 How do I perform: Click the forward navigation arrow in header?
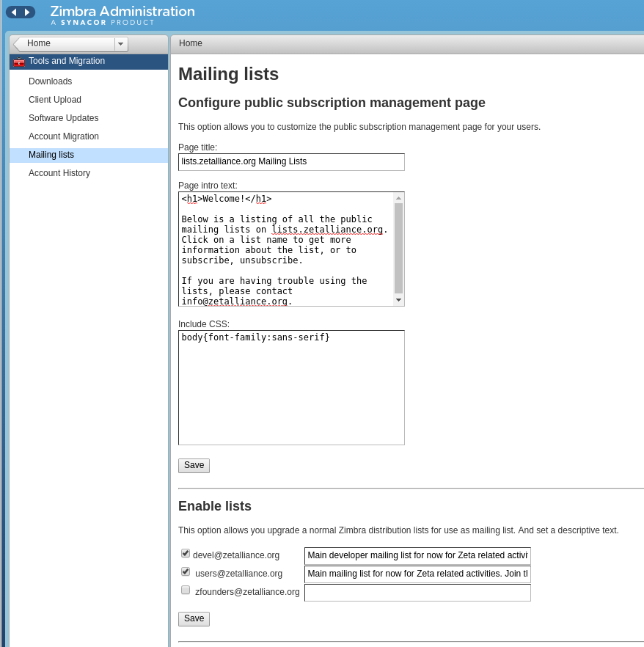(x=27, y=12)
